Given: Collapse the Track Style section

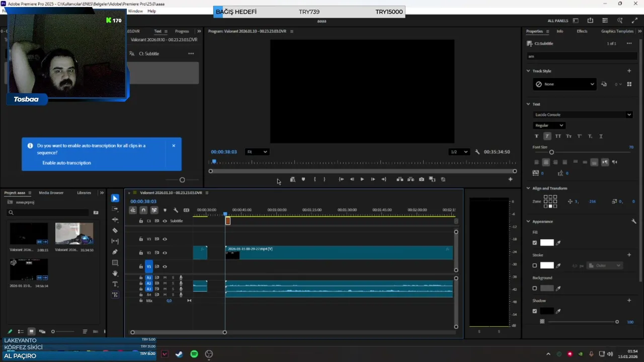Looking at the screenshot, I should pos(528,71).
